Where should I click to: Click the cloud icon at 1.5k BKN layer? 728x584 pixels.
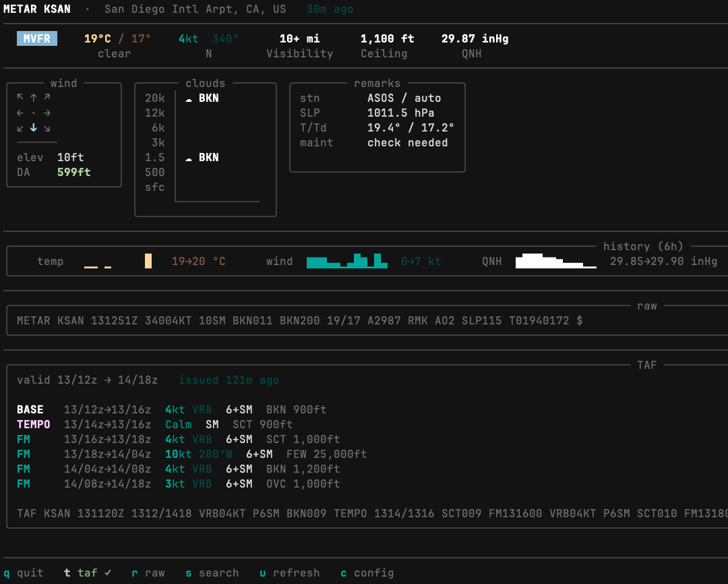(189, 159)
